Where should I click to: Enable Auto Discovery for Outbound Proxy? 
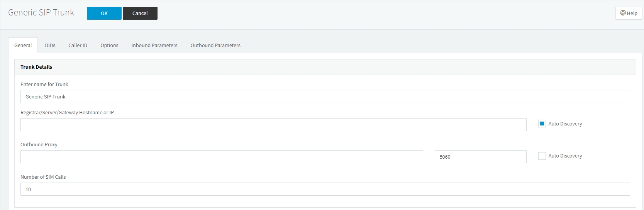(542, 156)
